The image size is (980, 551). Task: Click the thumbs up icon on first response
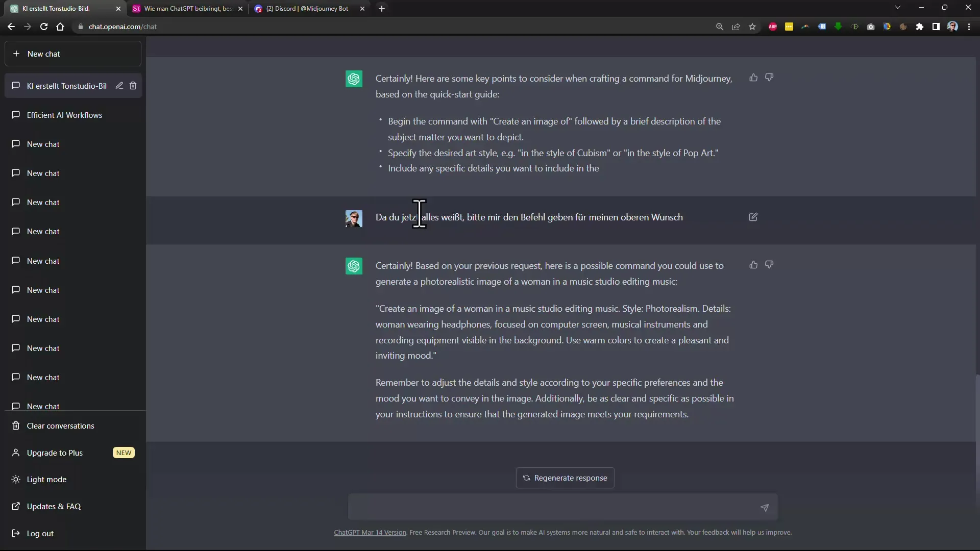[x=753, y=78]
